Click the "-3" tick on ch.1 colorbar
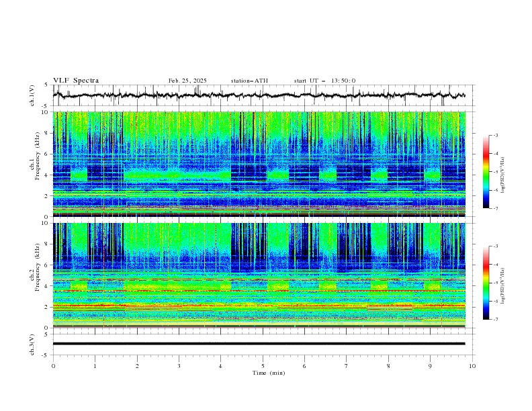Image resolution: width=532 pixels, height=411 pixels. point(495,135)
